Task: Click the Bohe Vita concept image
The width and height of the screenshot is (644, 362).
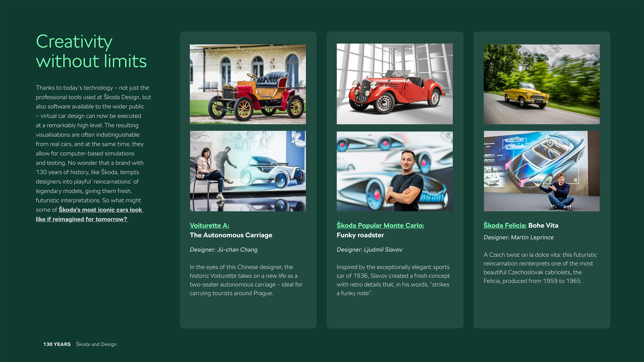Action: (x=541, y=171)
